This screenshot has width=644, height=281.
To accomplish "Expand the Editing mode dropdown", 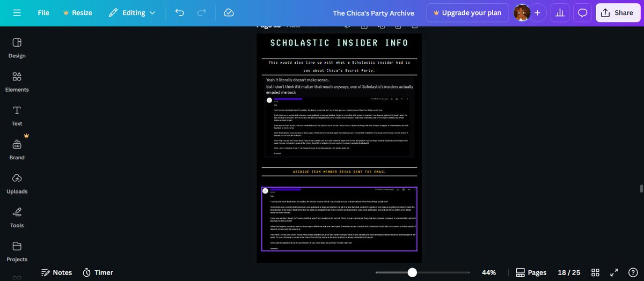I will point(131,12).
